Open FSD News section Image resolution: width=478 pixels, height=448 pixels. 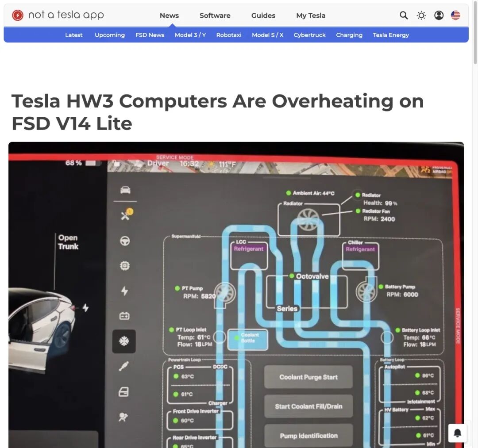pyautogui.click(x=150, y=35)
